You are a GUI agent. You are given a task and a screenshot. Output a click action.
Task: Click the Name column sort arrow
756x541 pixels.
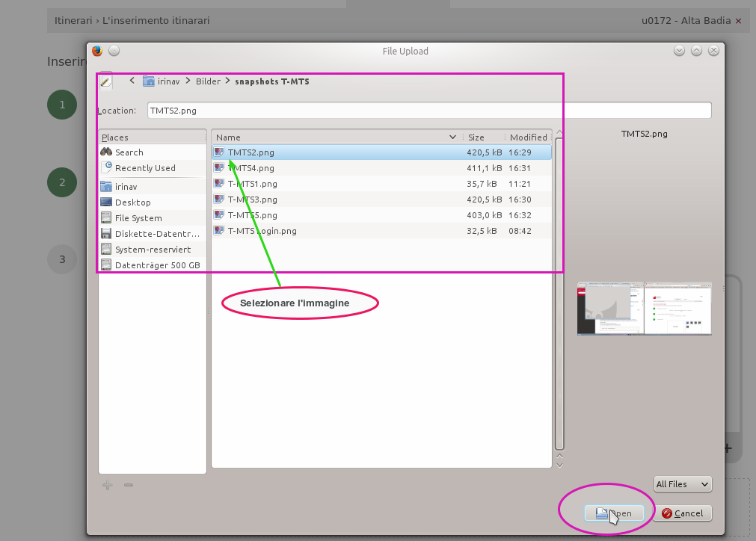pyautogui.click(x=452, y=137)
